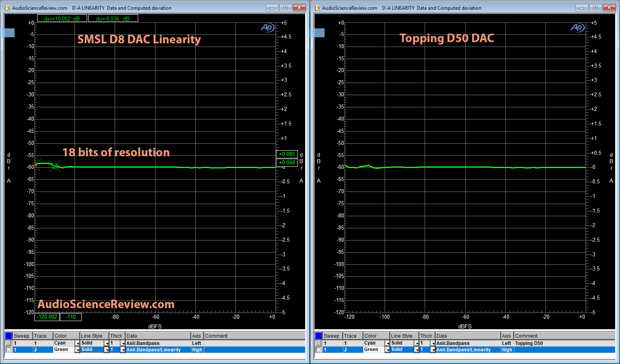This screenshot has height=364, width=620.
Task: Uncheck the Green trace checkbox in the left window
Action: point(9,349)
